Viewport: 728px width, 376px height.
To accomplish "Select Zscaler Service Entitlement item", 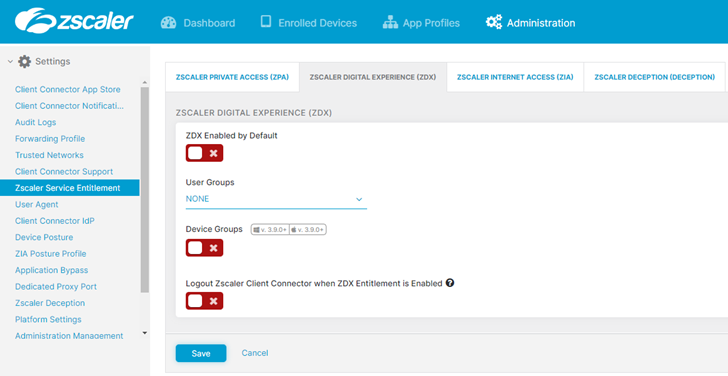I will pos(70,188).
